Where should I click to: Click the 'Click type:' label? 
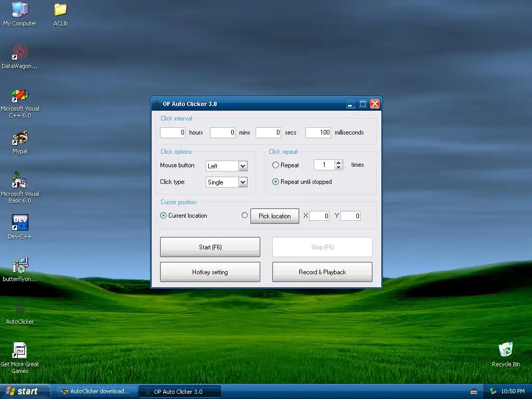click(x=172, y=182)
